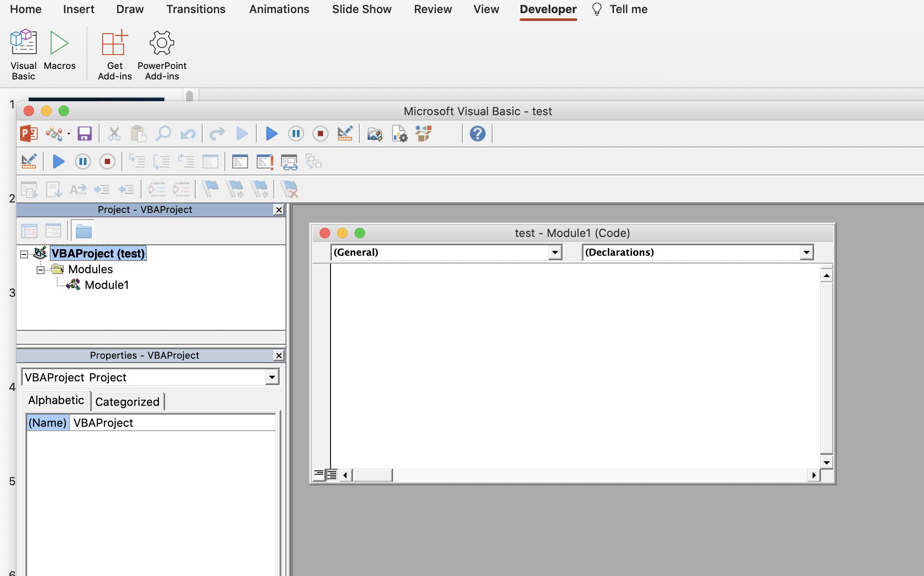The height and width of the screenshot is (576, 924).
Task: Toggle Bookmark flag icon
Action: 210,189
